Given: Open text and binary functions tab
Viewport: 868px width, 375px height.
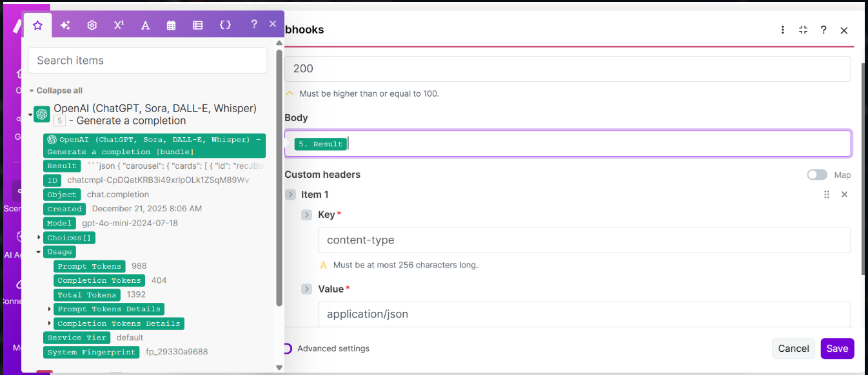Looking at the screenshot, I should click(146, 25).
